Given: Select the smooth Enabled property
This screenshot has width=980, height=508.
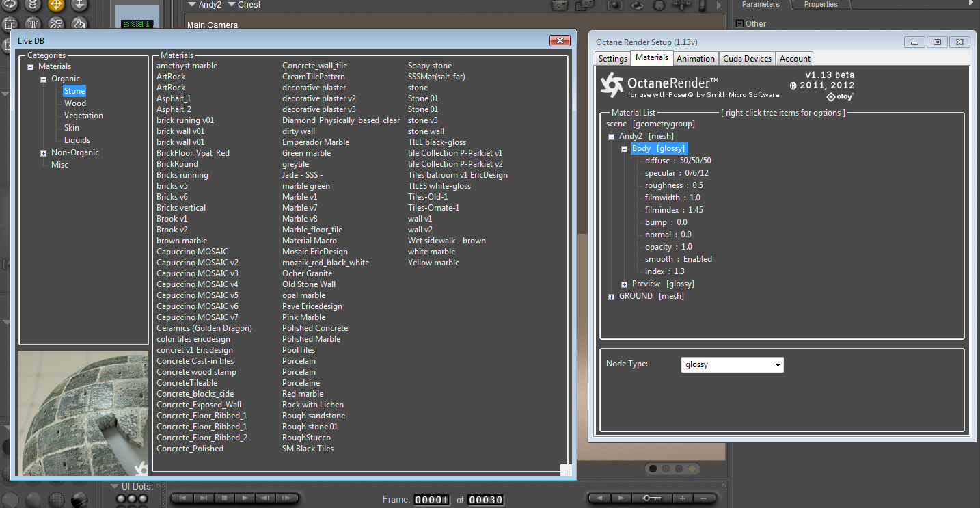Looking at the screenshot, I should [679, 260].
